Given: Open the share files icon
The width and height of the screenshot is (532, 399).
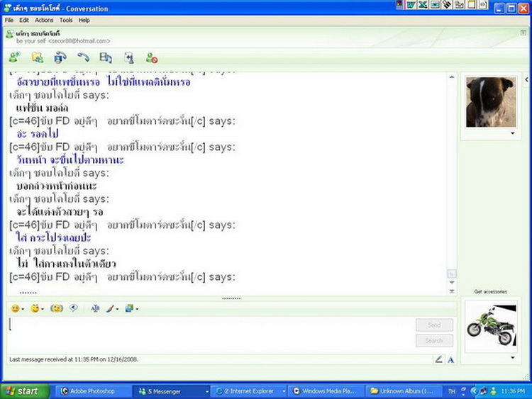Looking at the screenshot, I should pyautogui.click(x=38, y=58).
